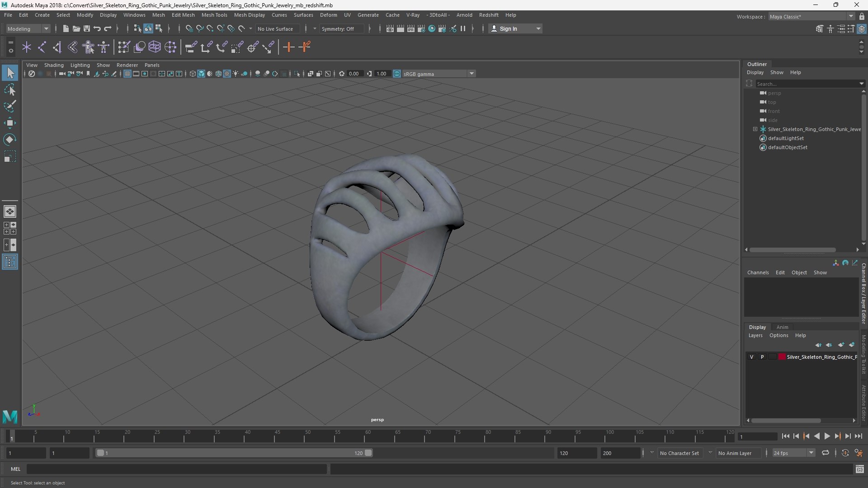
Task: Open the Mesh Tools menu
Action: click(x=214, y=15)
